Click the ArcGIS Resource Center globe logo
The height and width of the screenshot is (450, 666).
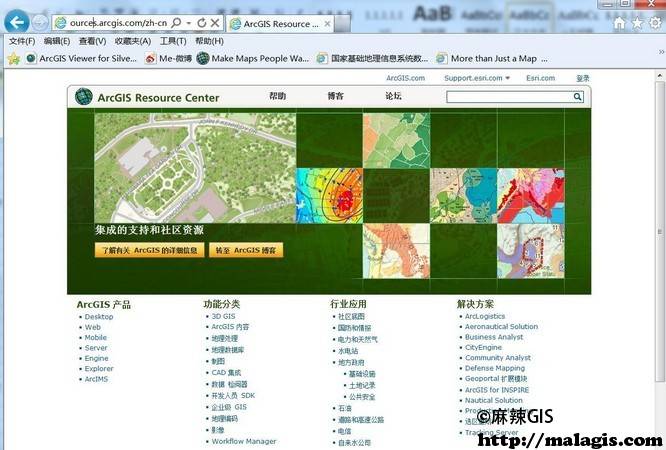84,96
